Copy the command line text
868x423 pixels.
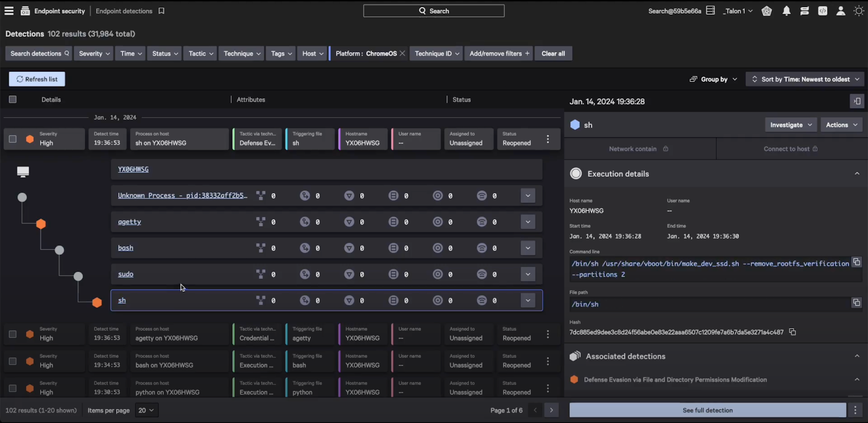pos(857,262)
